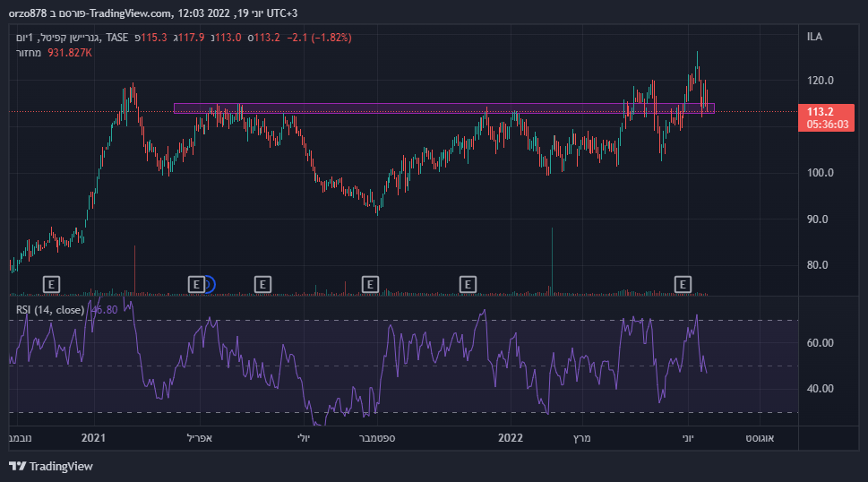Open the earnings marker above the יוני label
The width and height of the screenshot is (868, 482).
click(x=683, y=284)
